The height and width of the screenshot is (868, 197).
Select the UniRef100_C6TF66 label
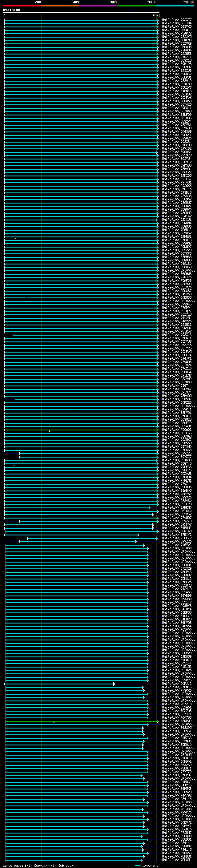click(x=177, y=433)
